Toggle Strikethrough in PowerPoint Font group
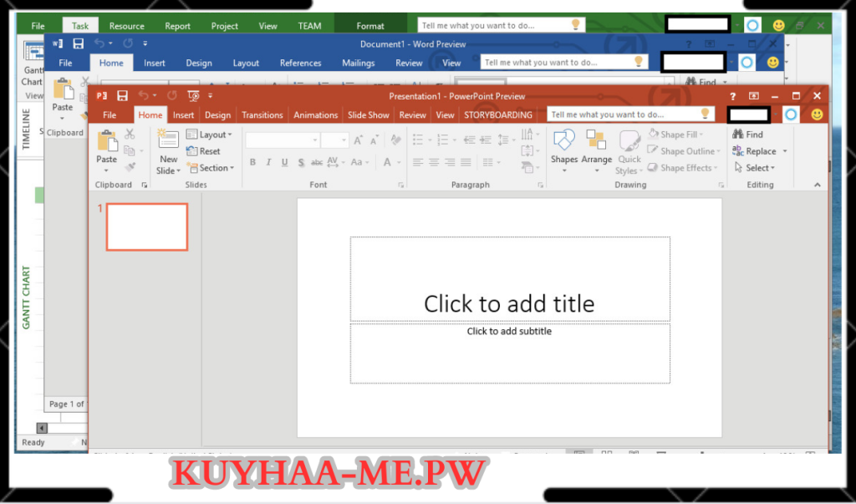Image resolution: width=856 pixels, height=504 pixels. (317, 162)
